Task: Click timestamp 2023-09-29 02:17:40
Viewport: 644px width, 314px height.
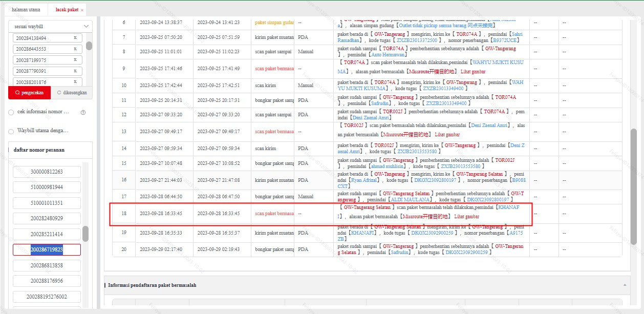Action: coord(161,249)
